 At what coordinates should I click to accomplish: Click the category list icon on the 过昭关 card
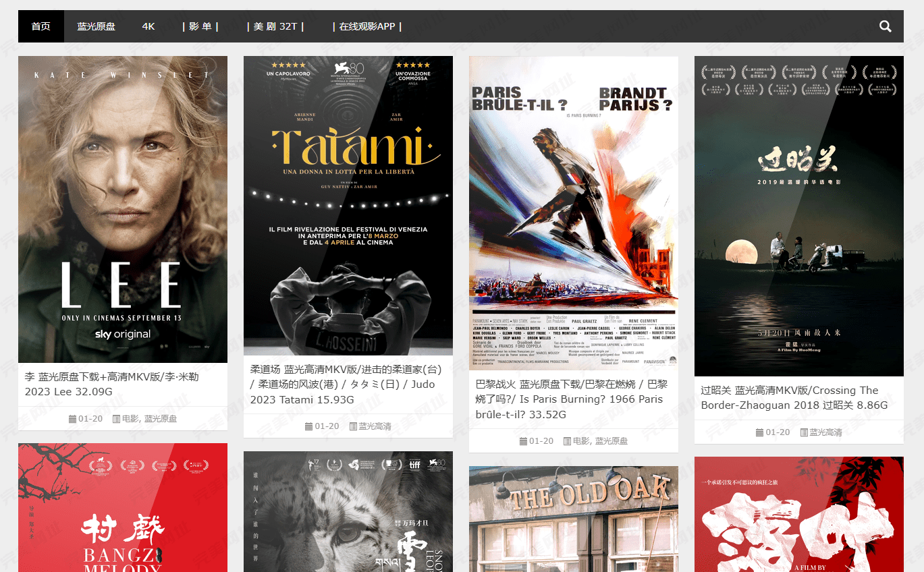point(804,432)
